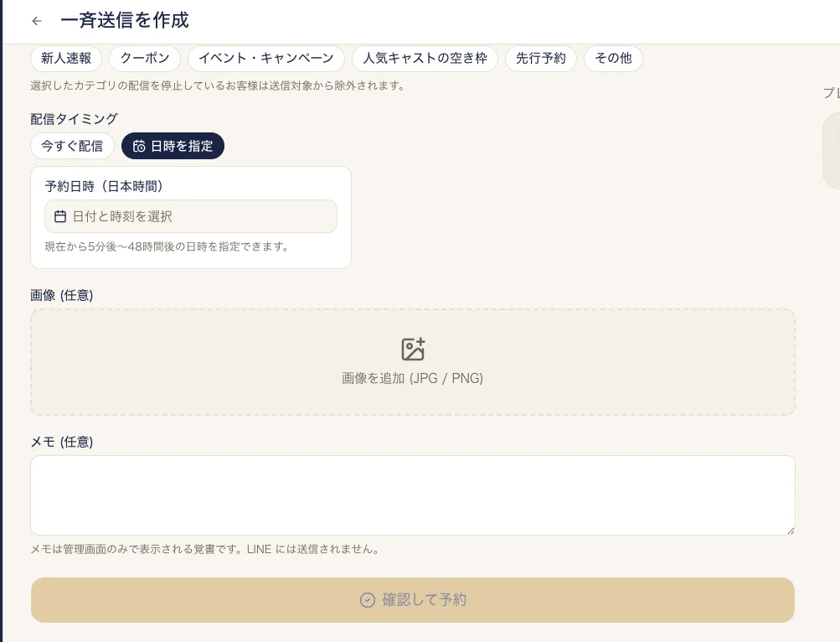Image resolution: width=840 pixels, height=642 pixels.
Task: Click into the メモ text area
Action: click(413, 495)
